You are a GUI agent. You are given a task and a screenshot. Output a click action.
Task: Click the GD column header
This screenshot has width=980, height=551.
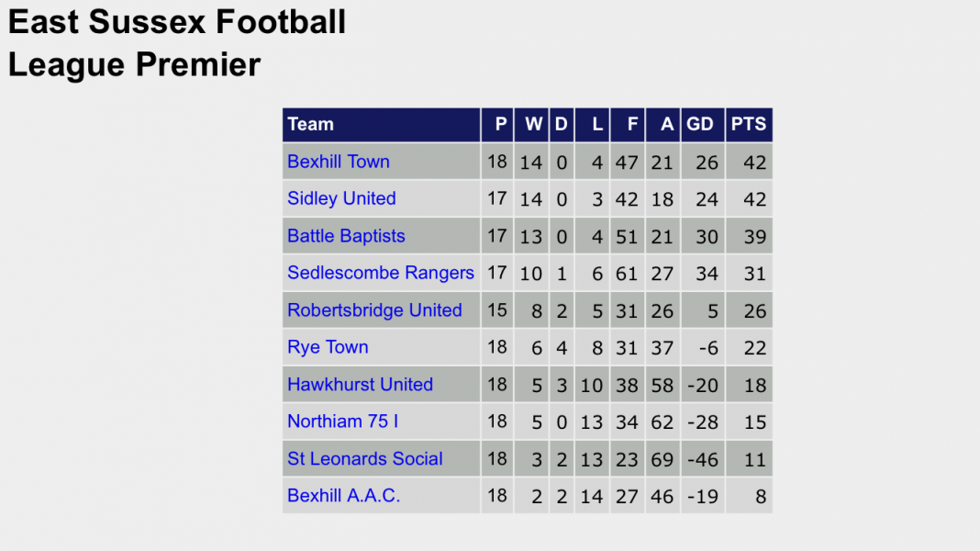pyautogui.click(x=700, y=125)
